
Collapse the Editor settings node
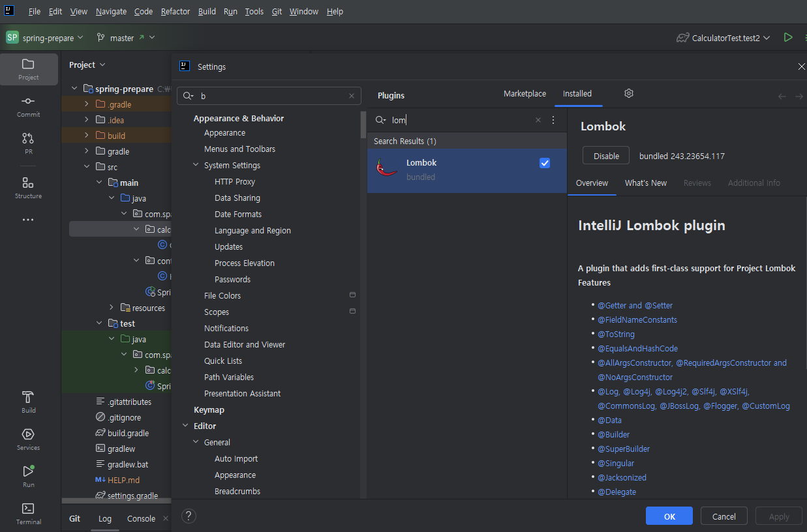click(x=185, y=426)
